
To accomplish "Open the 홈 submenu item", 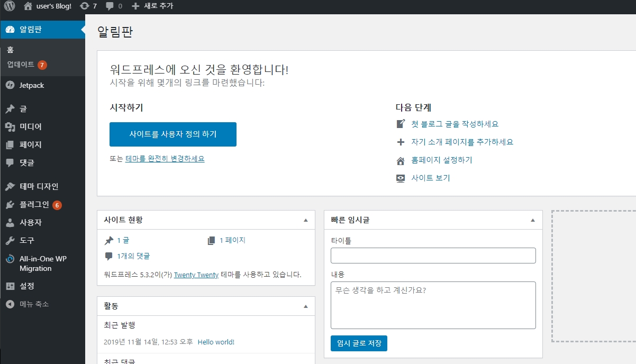I will pos(10,50).
